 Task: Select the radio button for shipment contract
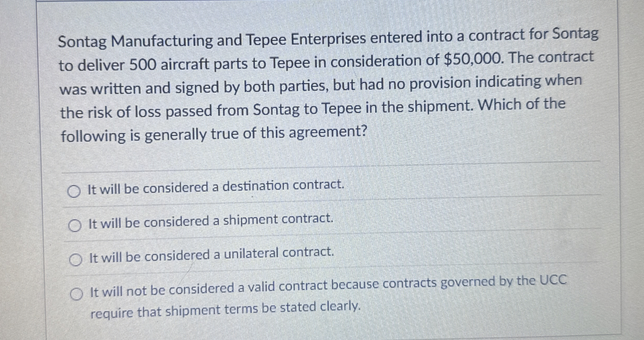74,225
